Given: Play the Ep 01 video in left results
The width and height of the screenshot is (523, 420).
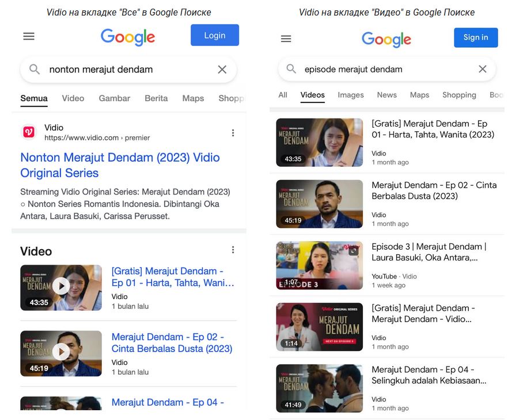Looking at the screenshot, I should [x=61, y=286].
